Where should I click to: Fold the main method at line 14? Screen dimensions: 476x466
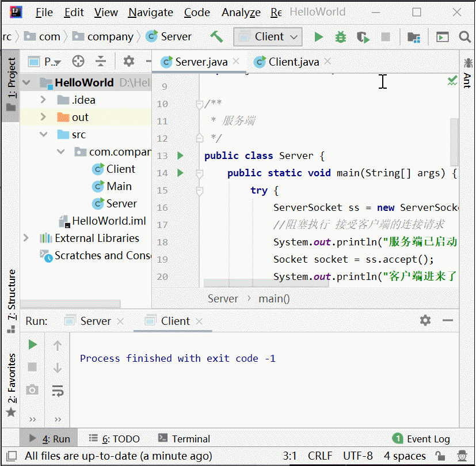point(200,174)
